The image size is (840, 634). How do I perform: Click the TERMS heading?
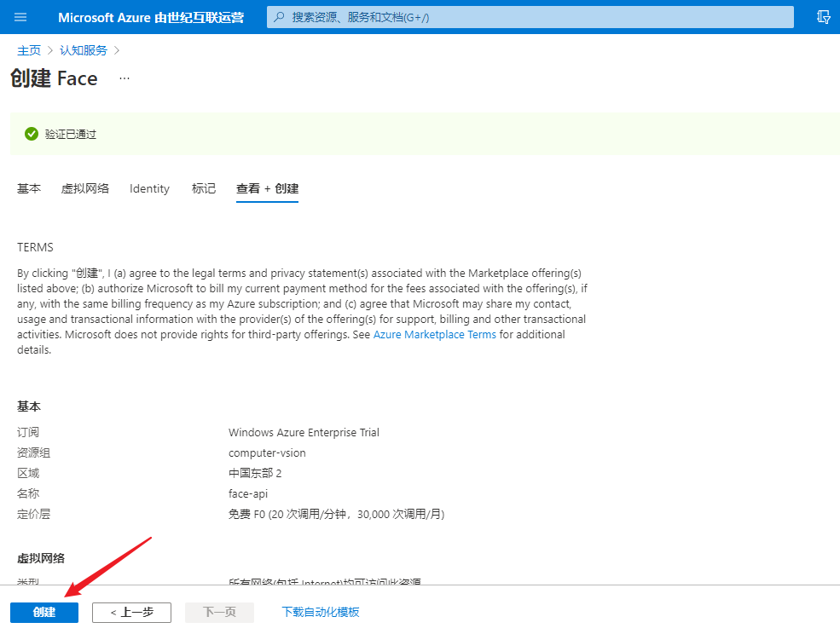pos(35,247)
